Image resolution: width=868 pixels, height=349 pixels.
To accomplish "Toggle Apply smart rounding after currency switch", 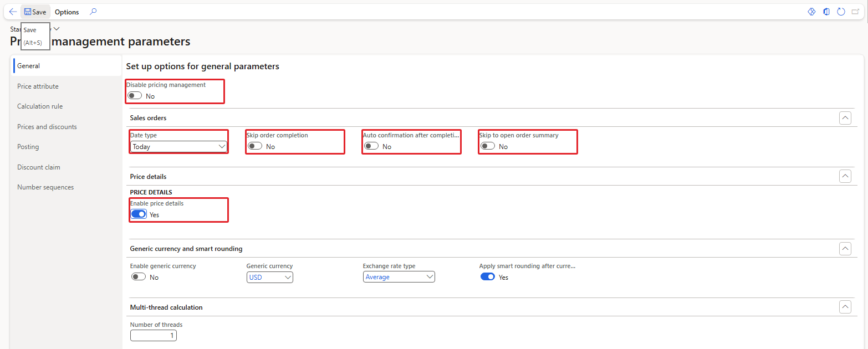I will point(488,277).
